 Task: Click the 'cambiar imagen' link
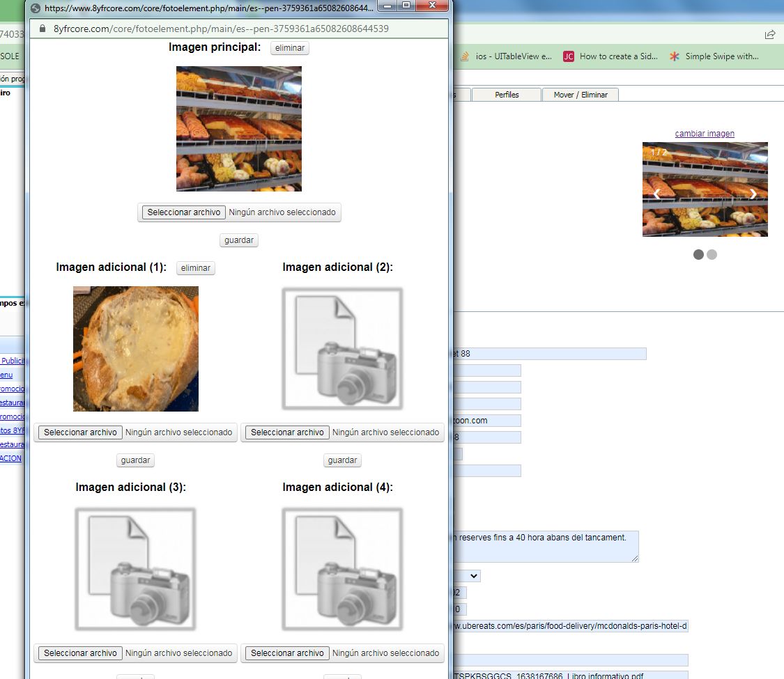pyautogui.click(x=705, y=134)
